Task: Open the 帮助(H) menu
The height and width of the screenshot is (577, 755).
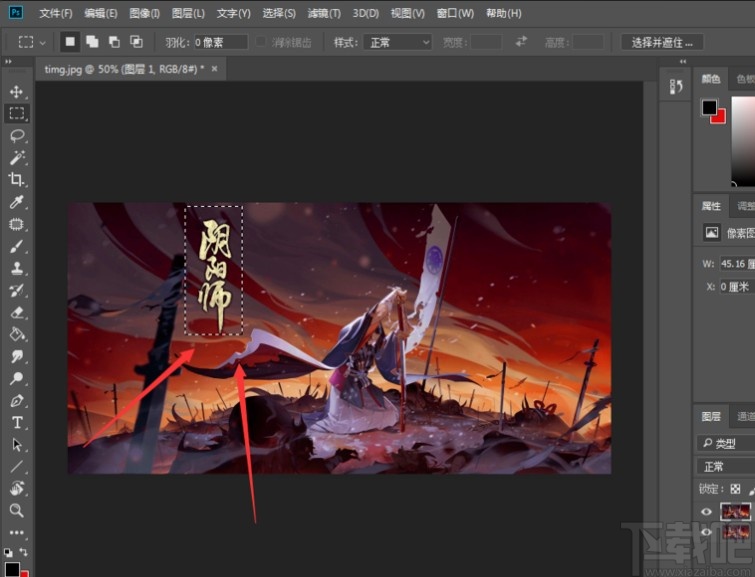Action: click(x=504, y=13)
